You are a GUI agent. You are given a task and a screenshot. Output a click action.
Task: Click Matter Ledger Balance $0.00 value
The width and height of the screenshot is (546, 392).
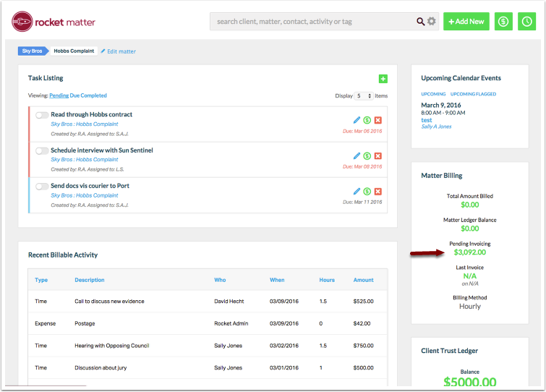(x=470, y=229)
